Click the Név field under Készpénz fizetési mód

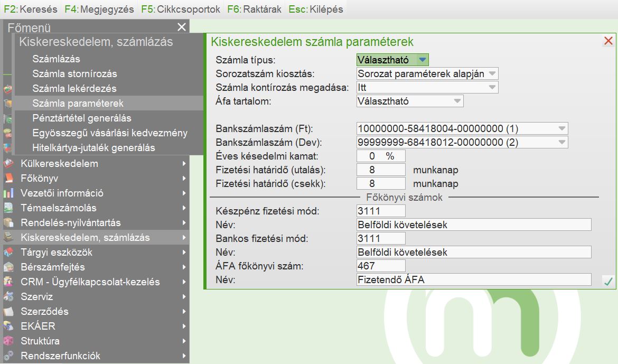pos(474,225)
